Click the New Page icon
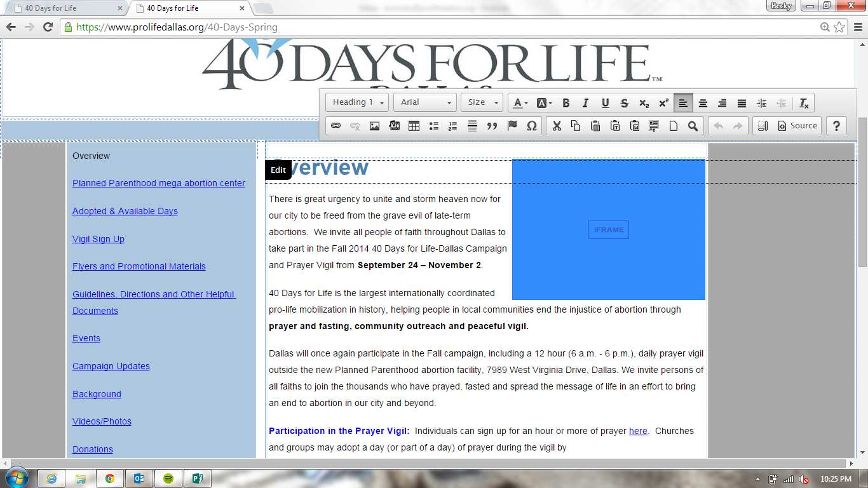The height and width of the screenshot is (488, 868). click(x=674, y=126)
